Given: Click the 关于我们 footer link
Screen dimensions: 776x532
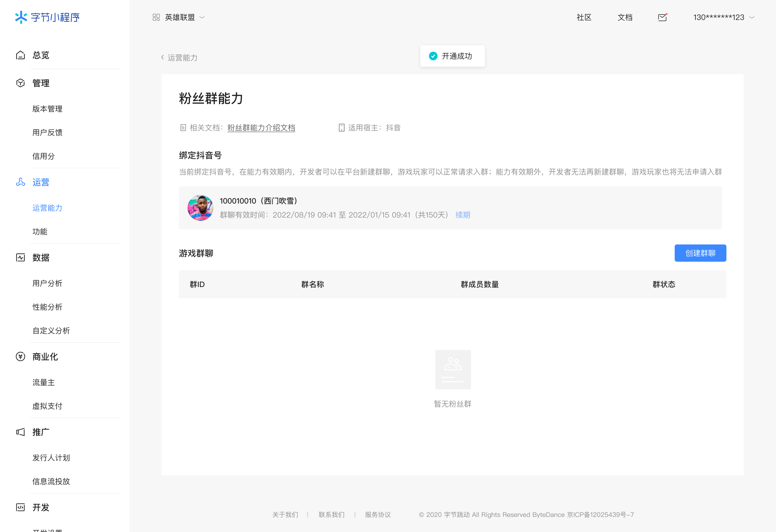Looking at the screenshot, I should click(285, 515).
